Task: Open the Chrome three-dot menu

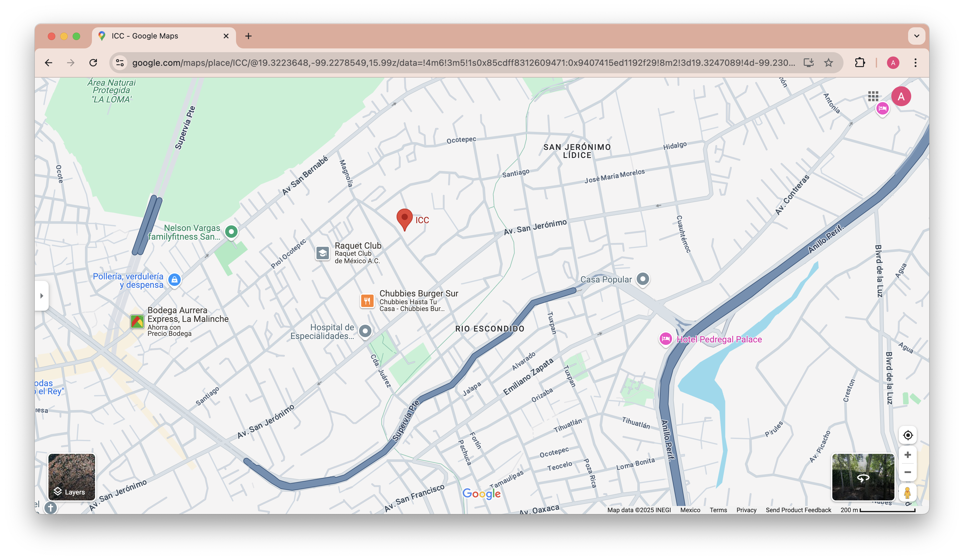Action: (915, 63)
